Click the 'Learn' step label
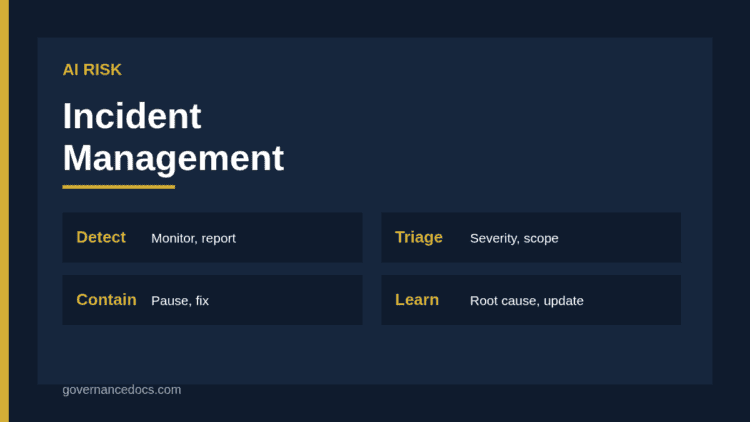The image size is (750, 422). (x=417, y=300)
